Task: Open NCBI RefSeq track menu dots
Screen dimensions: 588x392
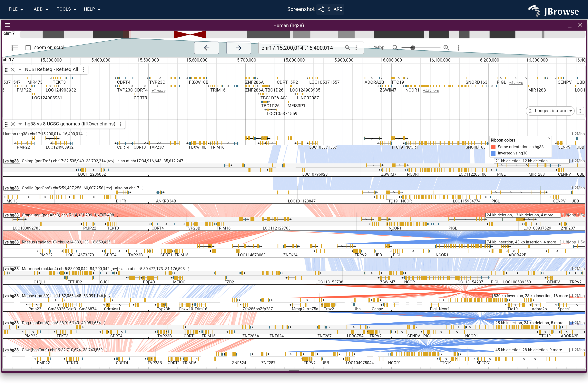Action: [83, 70]
